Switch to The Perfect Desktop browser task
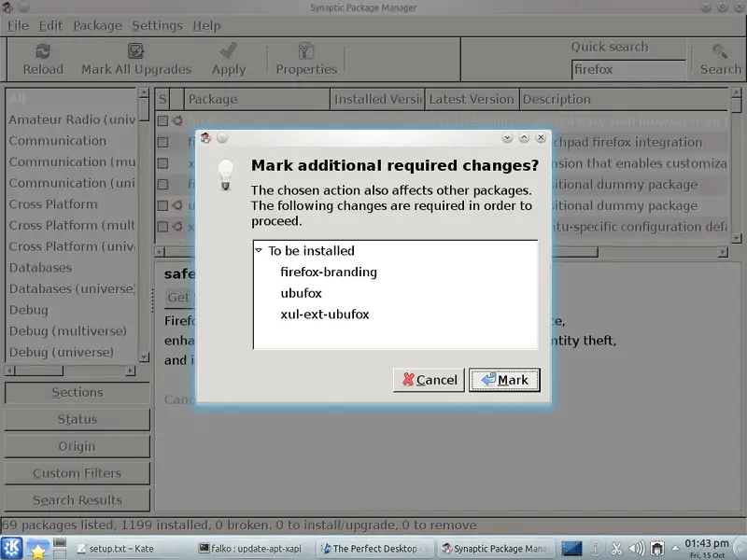Viewport: 747px width, 560px height. pyautogui.click(x=374, y=549)
